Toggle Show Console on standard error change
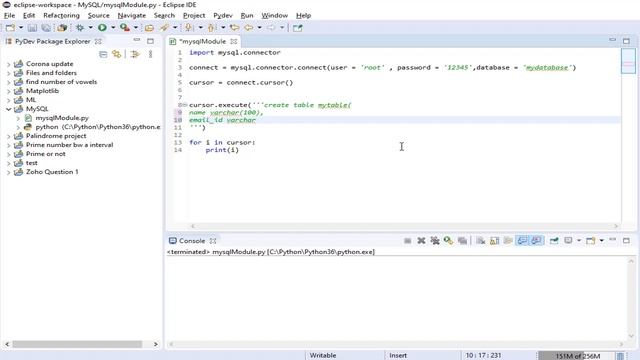 [536, 241]
